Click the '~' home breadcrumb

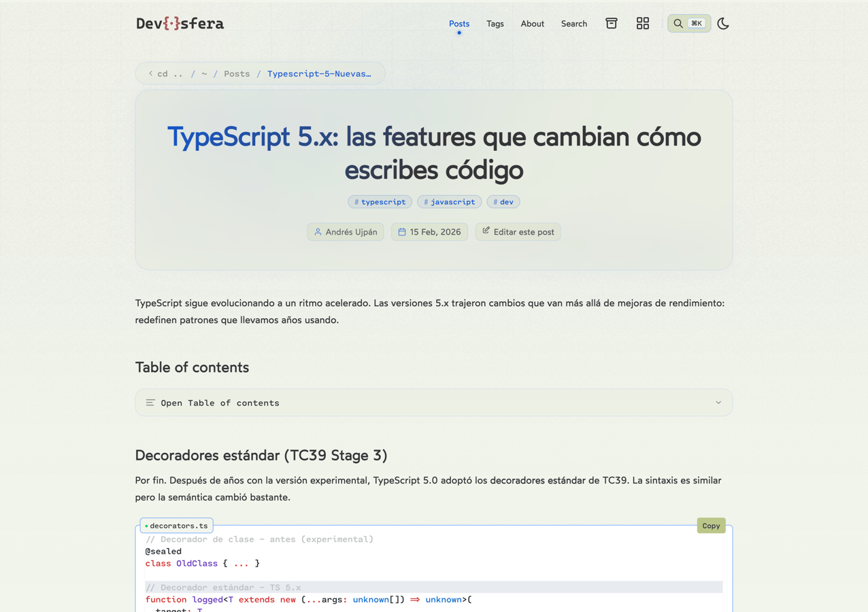tap(204, 73)
